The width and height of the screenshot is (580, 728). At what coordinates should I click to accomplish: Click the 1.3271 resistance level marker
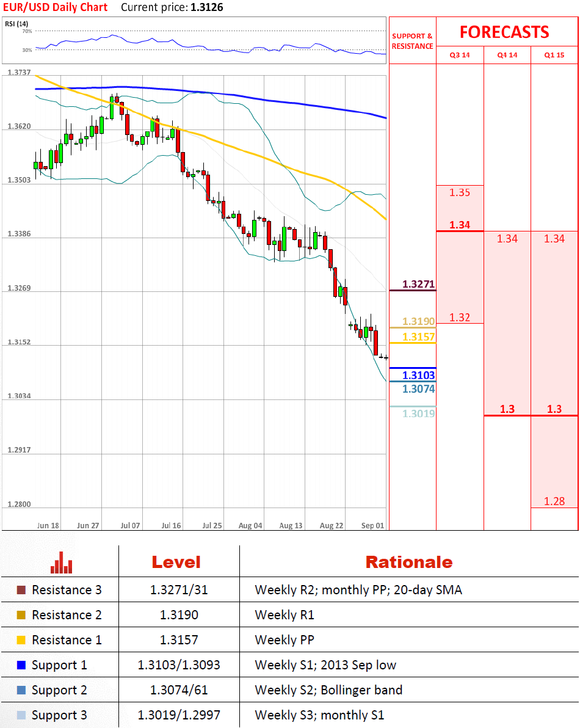coord(418,284)
